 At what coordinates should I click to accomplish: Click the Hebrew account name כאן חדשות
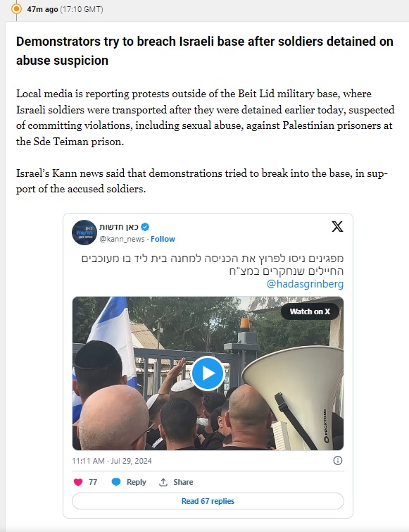point(119,227)
